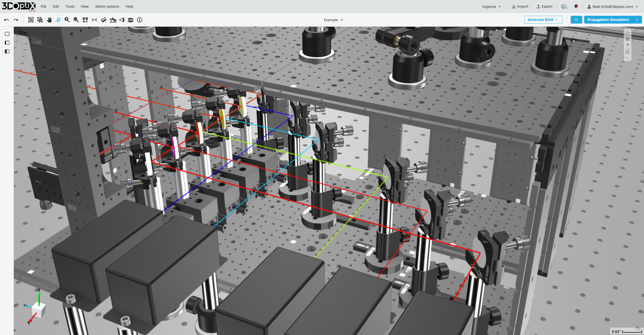The image size is (644, 335).
Task: Click the ruler measurement tool icon
Action: (x=103, y=20)
